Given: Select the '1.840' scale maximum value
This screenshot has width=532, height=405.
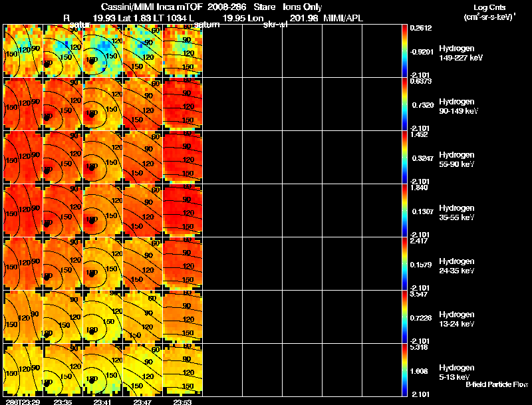Looking at the screenshot, I should click(419, 188).
